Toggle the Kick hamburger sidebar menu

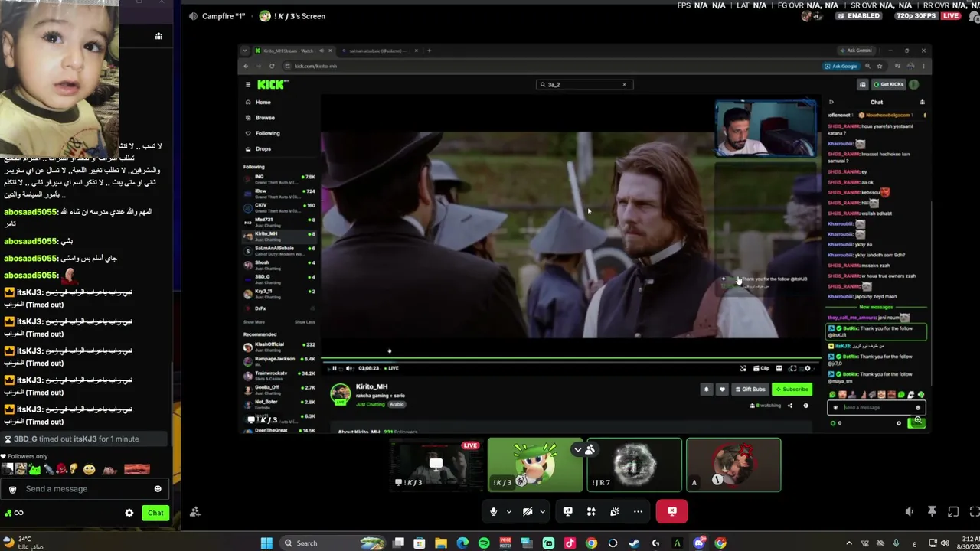pos(247,85)
